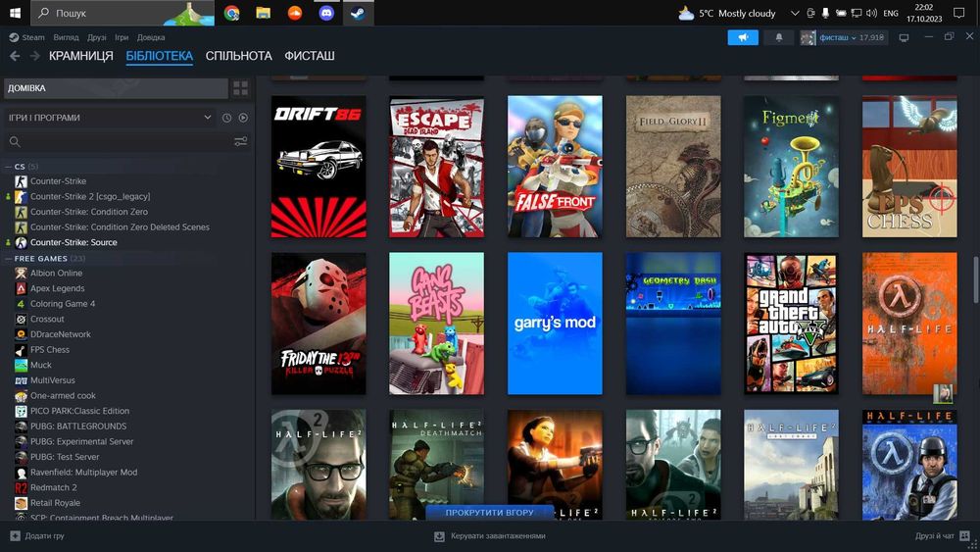This screenshot has height=552, width=980.
Task: Click the add game plus icon
Action: tap(15, 535)
